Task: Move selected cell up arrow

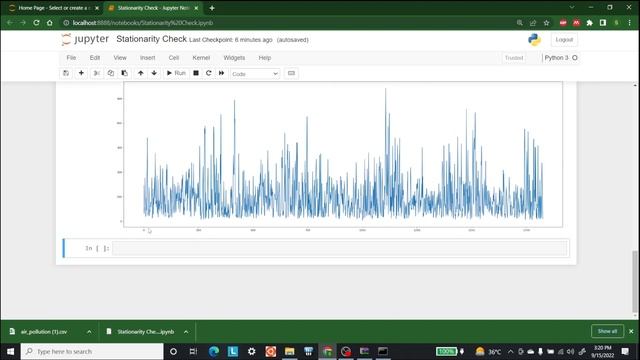Action: [140, 73]
